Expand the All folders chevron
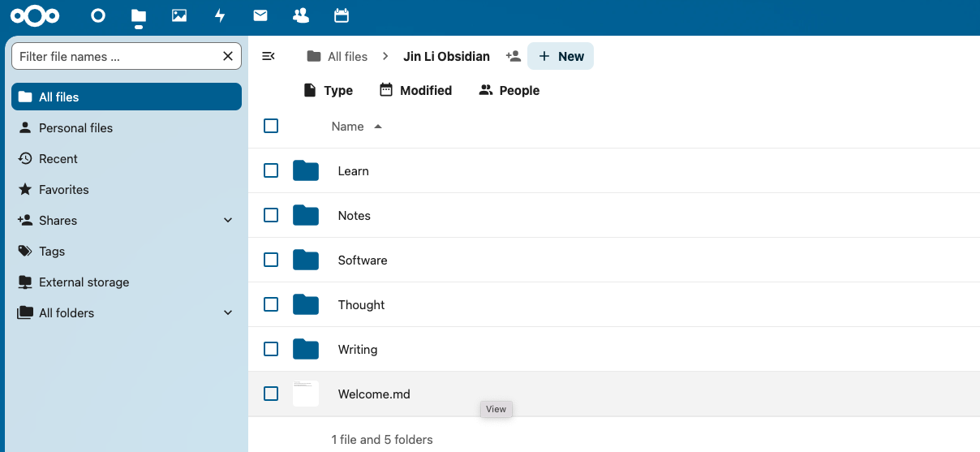980x452 pixels. (x=228, y=312)
